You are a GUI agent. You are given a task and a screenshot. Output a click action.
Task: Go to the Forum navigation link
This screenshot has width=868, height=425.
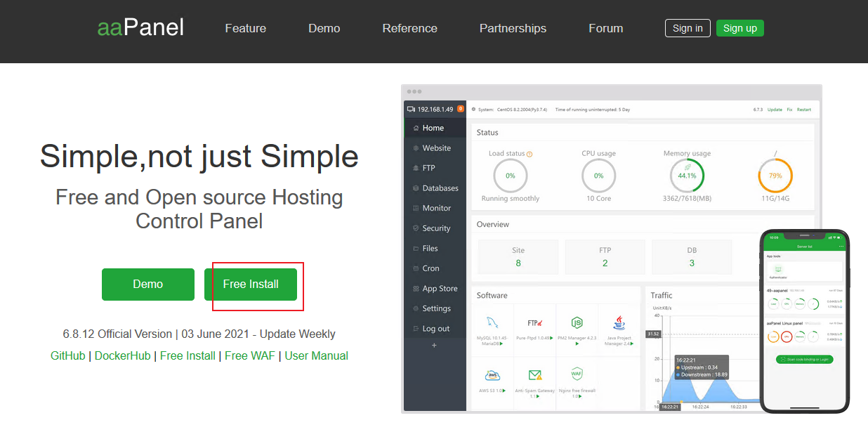[605, 29]
